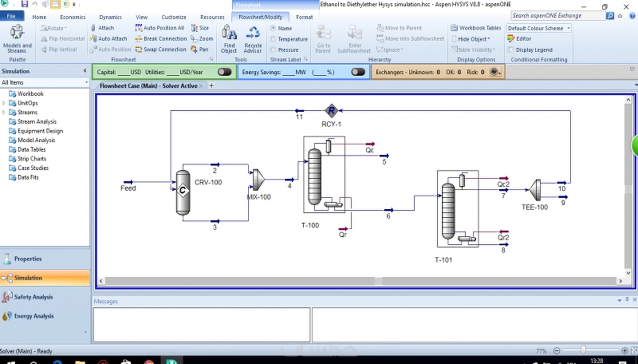Open Workbook Tables
The height and width of the screenshot is (364, 638).
476,28
